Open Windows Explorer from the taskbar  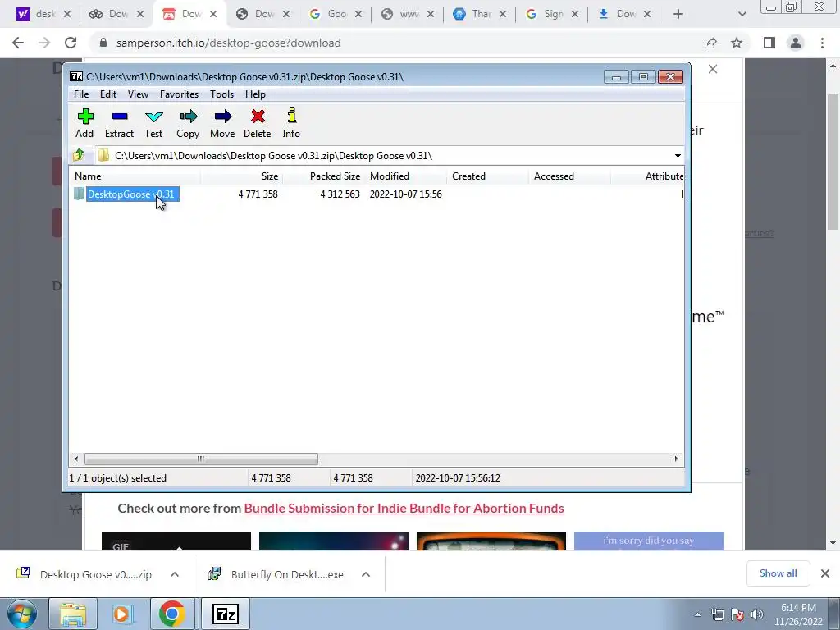pyautogui.click(x=73, y=614)
